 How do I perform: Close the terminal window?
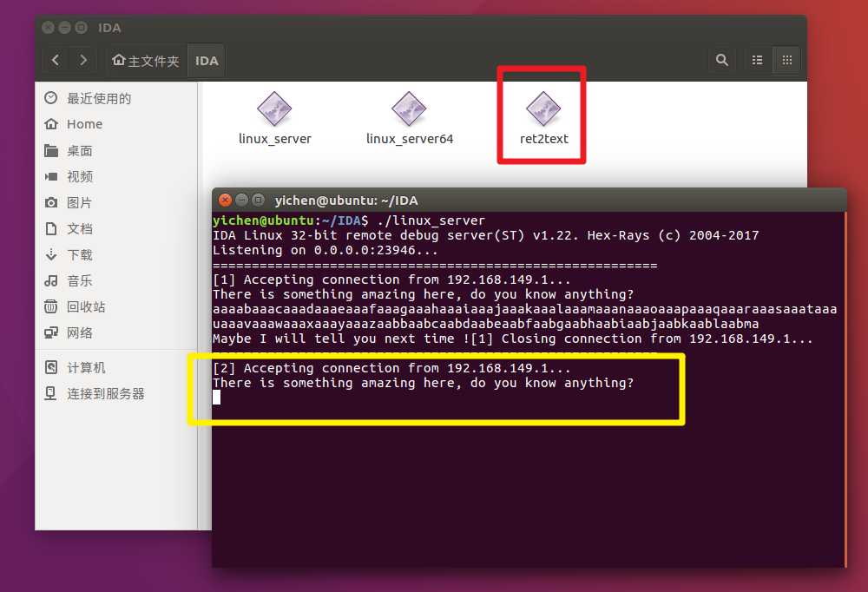pos(225,200)
